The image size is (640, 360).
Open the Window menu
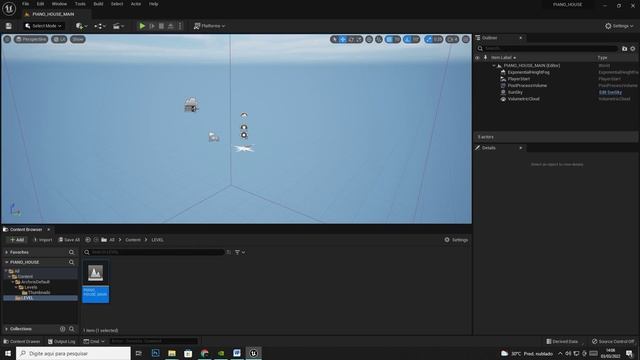(x=59, y=4)
